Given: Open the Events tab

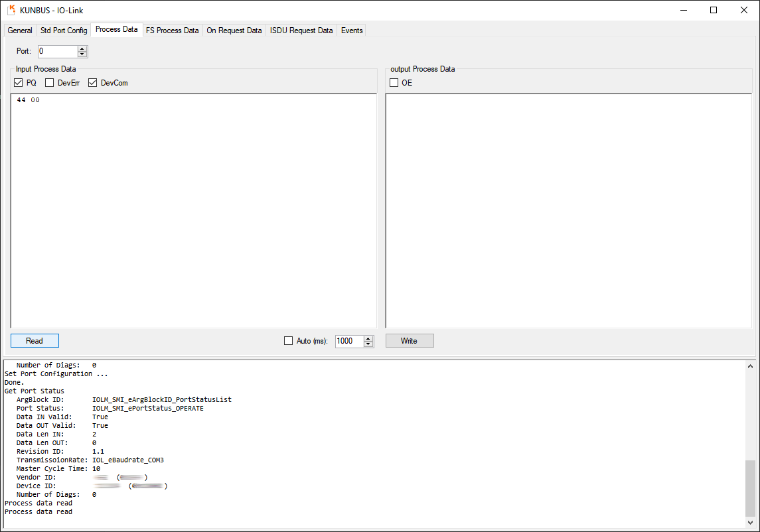Looking at the screenshot, I should 352,31.
